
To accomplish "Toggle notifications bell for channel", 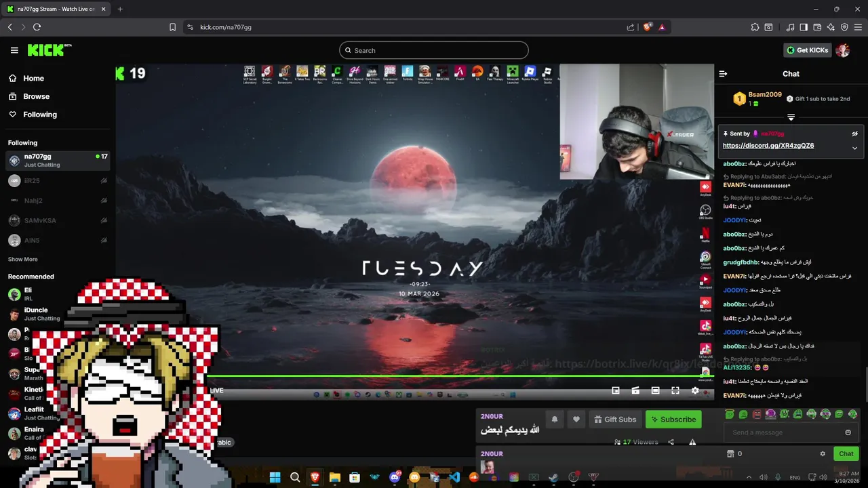I will pos(554,420).
